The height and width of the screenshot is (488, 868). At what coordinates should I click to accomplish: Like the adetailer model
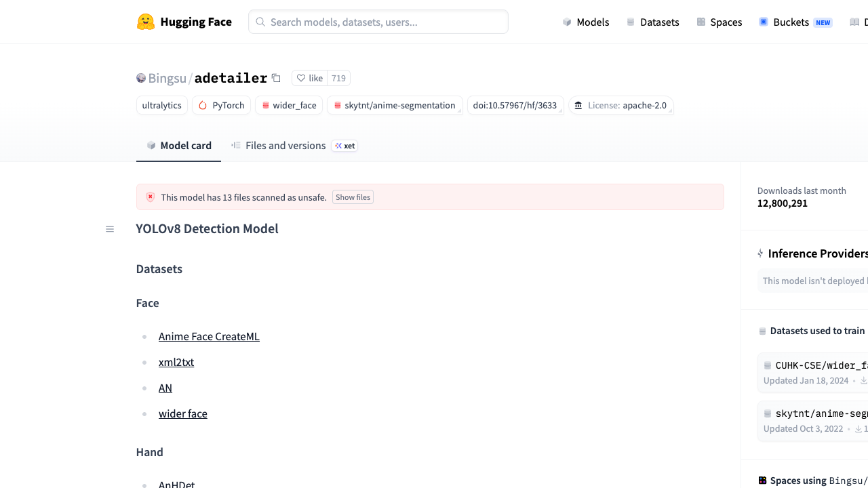310,78
